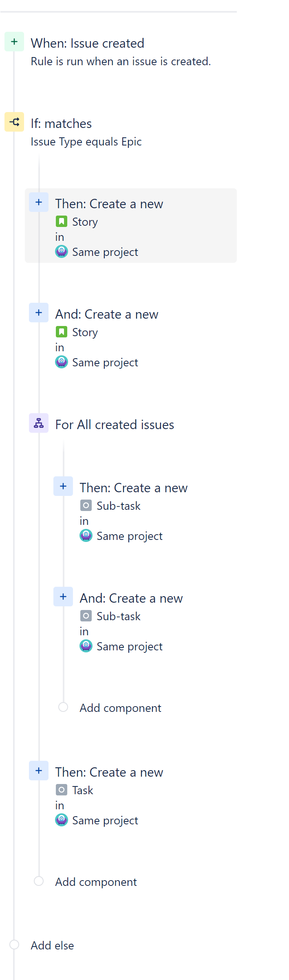
Task: Click the blue plus on Then: Create a new Story
Action: (38, 202)
